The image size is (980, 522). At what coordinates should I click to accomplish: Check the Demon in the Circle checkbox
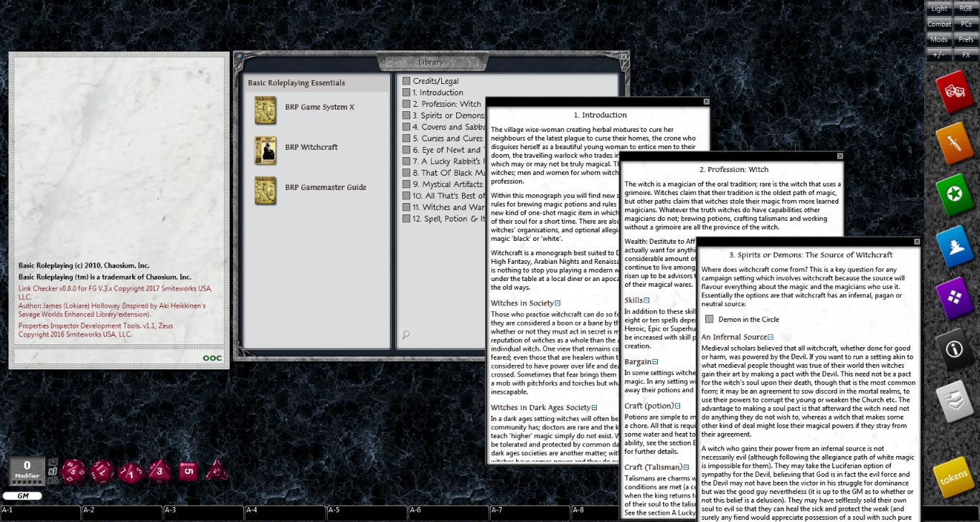(x=710, y=319)
